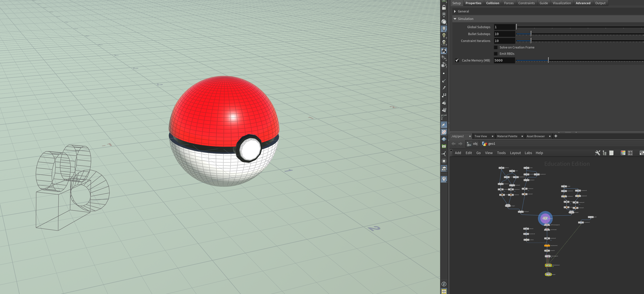The image size is (644, 294).
Task: Open the node color palette icon
Action: click(x=623, y=153)
